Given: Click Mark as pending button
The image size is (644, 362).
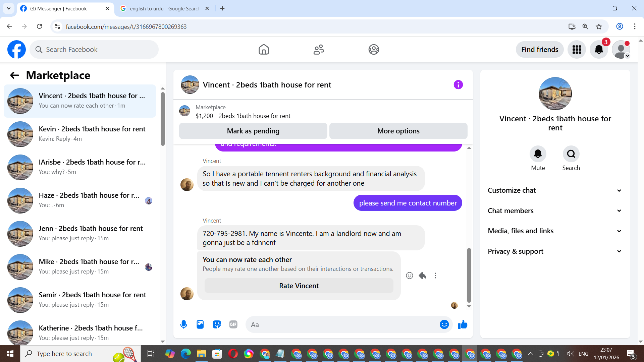Looking at the screenshot, I should coord(253,131).
